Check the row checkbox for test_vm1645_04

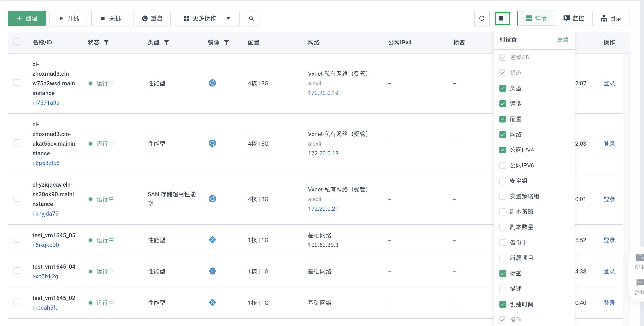pos(17,271)
